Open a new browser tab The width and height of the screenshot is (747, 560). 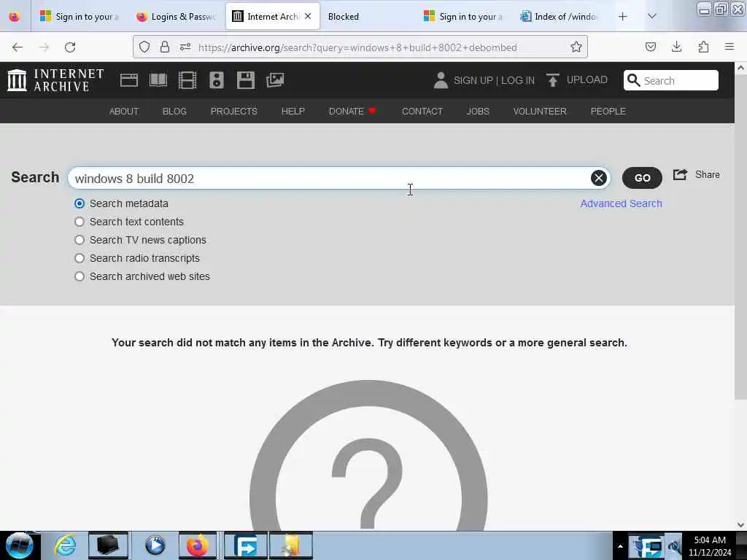point(623,17)
